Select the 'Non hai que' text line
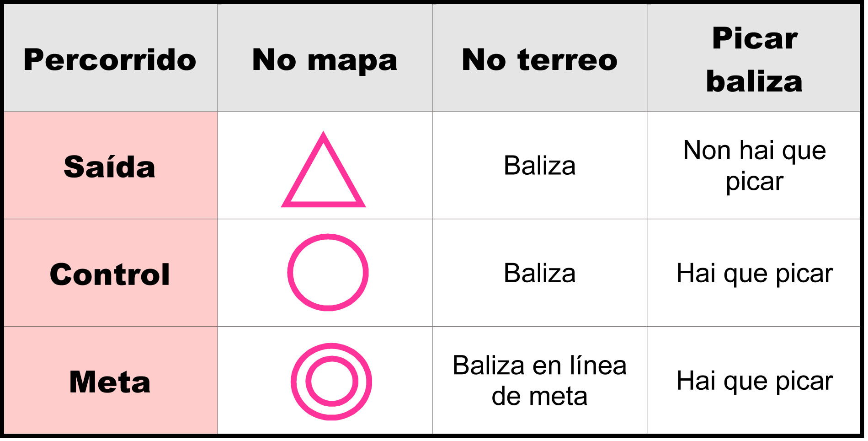The image size is (868, 441). pyautogui.click(x=755, y=150)
